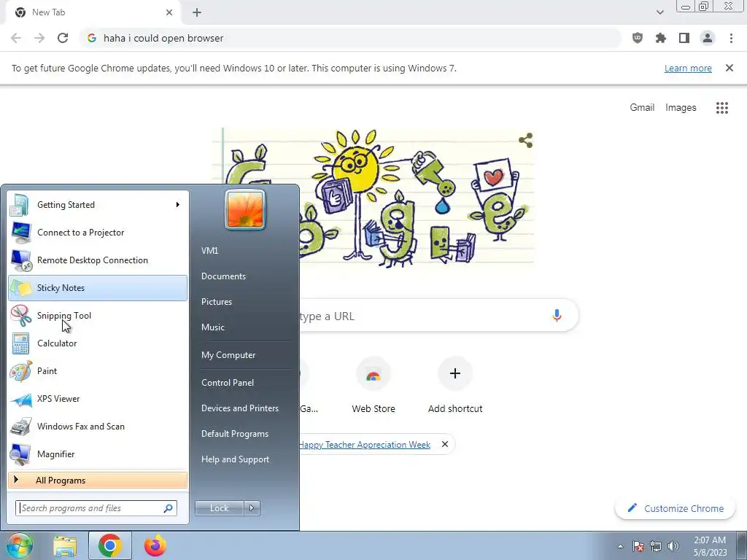Screen dimensions: 747x560
Task: Click the Chrome reload page icon
Action: [63, 38]
